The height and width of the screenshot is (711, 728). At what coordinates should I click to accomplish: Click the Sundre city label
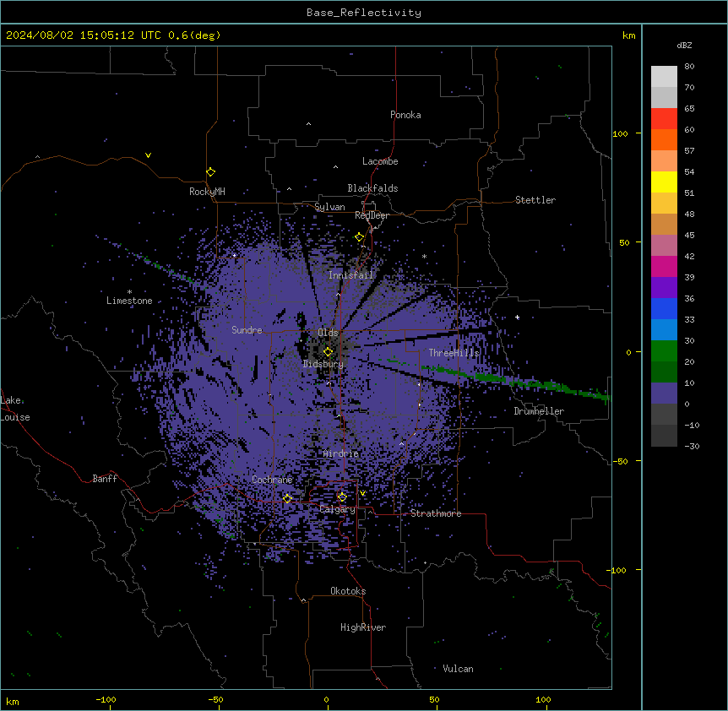pos(247,330)
